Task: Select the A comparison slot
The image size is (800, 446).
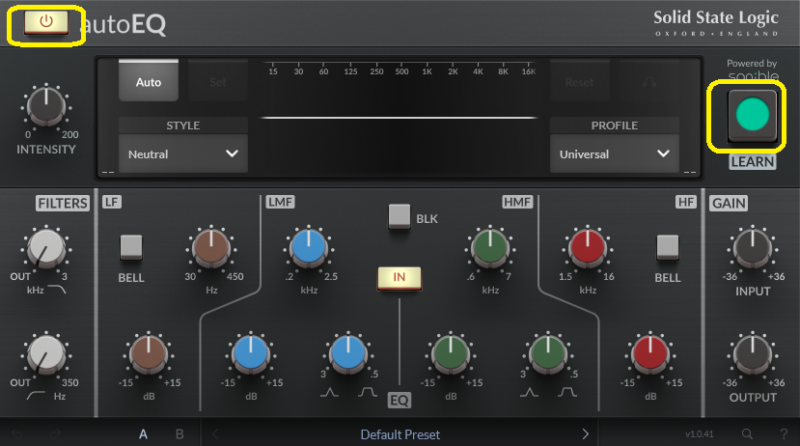Action: click(x=143, y=434)
